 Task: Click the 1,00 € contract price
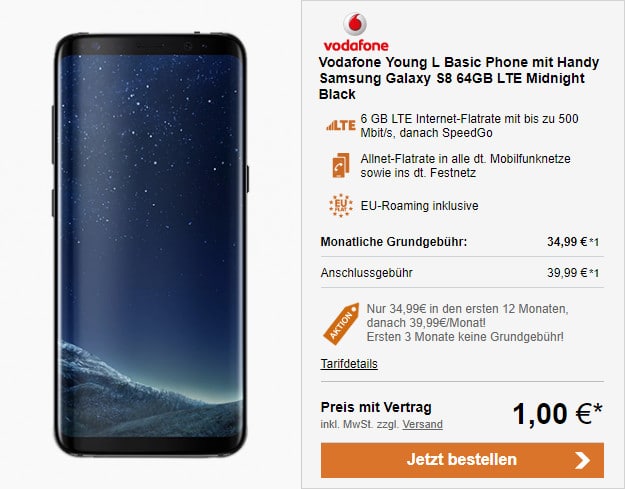[557, 414]
